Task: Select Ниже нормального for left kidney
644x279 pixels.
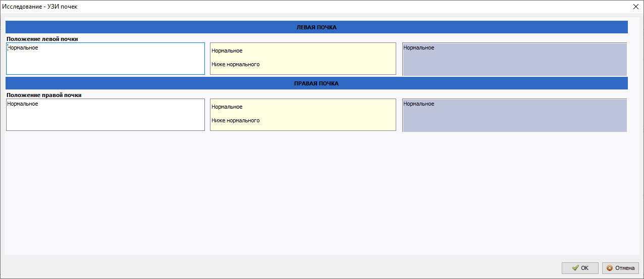Action: (x=235, y=64)
